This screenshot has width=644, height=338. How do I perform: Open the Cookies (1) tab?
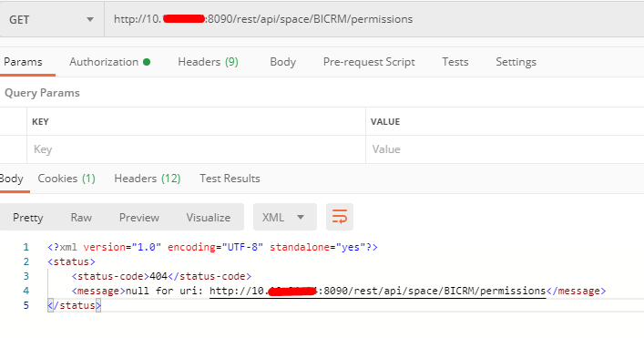66,179
